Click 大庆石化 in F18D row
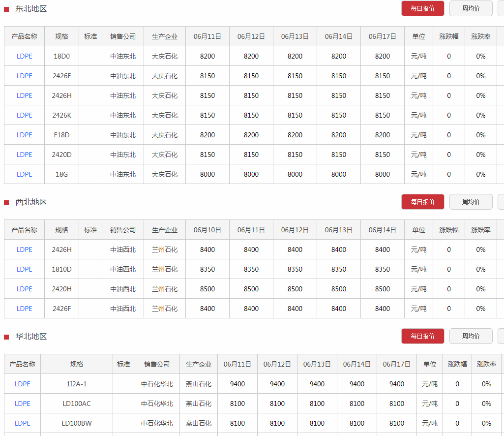The width and height of the screenshot is (504, 436). [x=165, y=135]
